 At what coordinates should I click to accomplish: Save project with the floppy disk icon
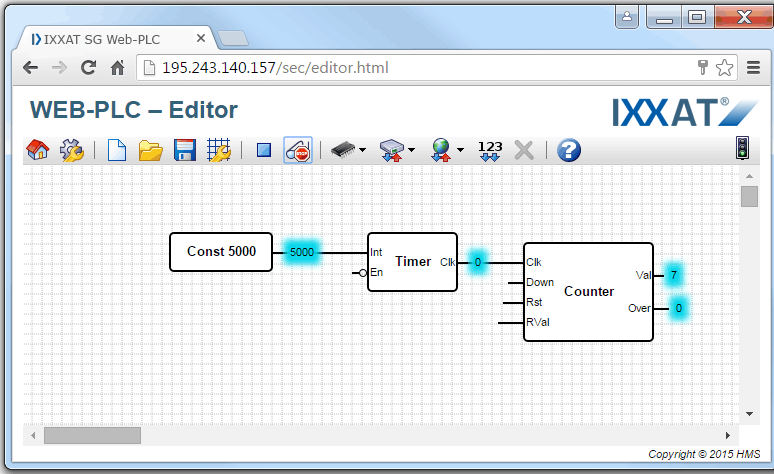click(185, 150)
